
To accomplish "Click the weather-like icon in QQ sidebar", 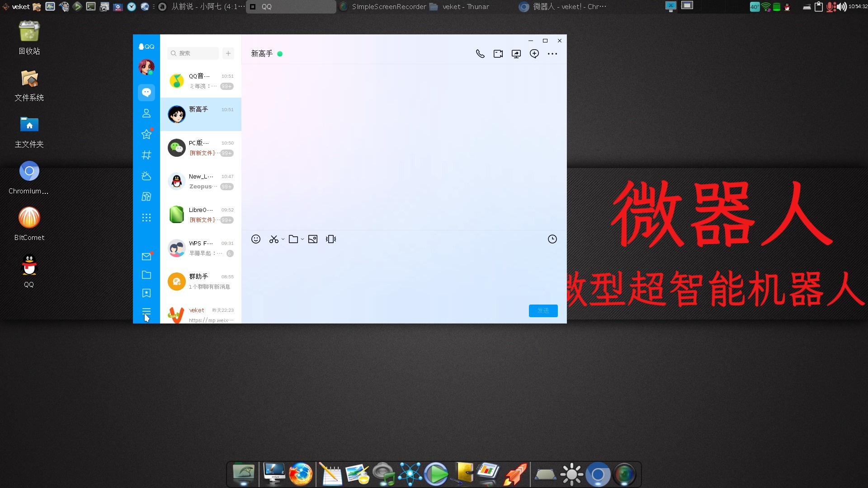I will [x=146, y=176].
